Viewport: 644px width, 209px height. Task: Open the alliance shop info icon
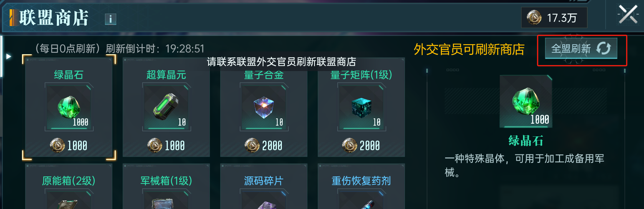click(x=110, y=19)
